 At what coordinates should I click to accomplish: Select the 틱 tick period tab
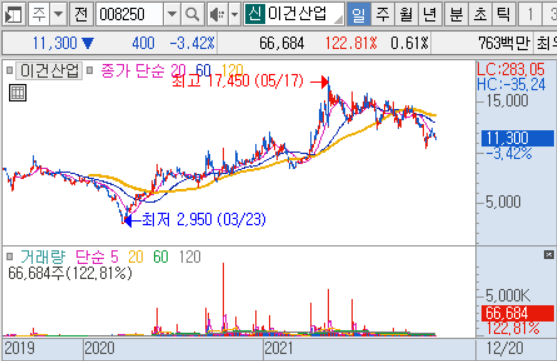click(x=503, y=15)
